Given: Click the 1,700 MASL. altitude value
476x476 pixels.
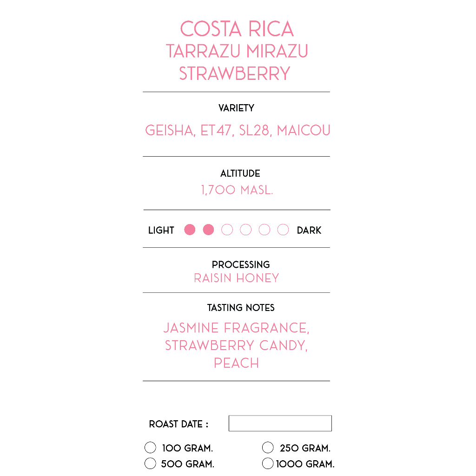Looking at the screenshot, I should (237, 190).
